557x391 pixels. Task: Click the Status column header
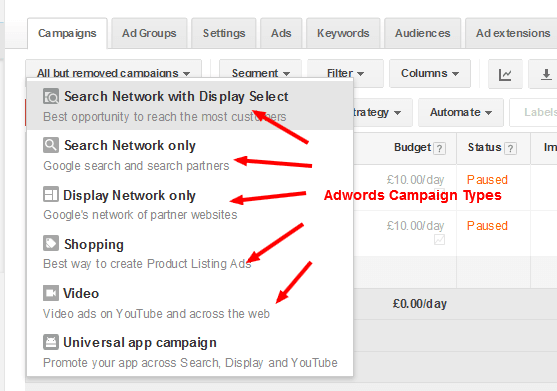484,147
